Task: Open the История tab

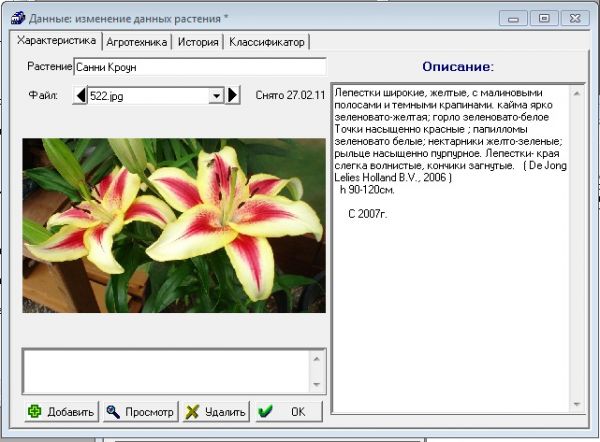Action: point(198,42)
